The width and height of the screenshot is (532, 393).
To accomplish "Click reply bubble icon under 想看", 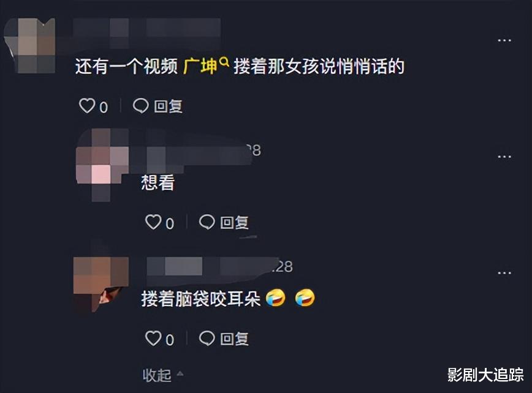I will pos(207,222).
